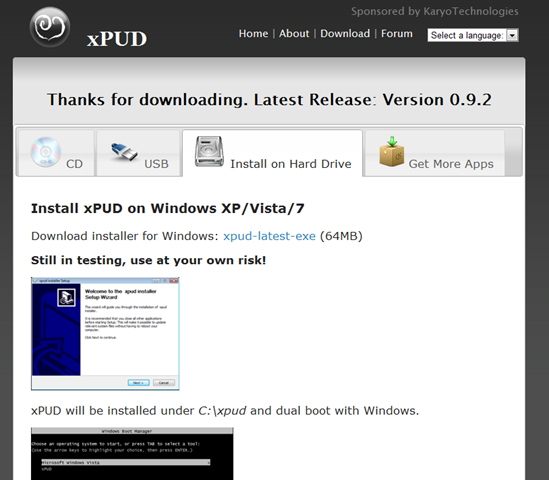Click the USB stick icon
Screen dimensions: 549x480
(x=124, y=152)
